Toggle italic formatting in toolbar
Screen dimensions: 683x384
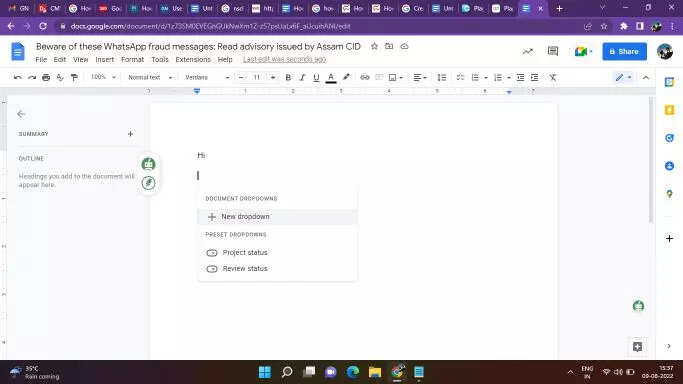point(302,77)
